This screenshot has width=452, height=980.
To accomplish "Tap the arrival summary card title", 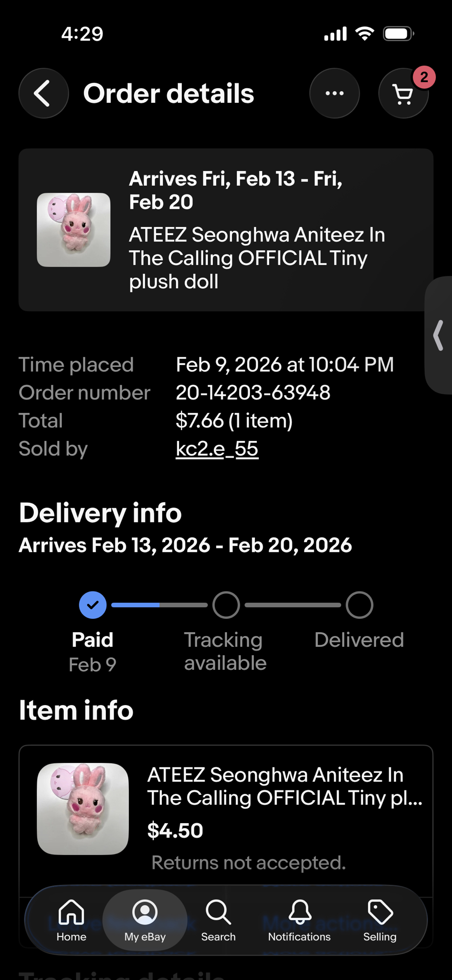I will coord(235,190).
